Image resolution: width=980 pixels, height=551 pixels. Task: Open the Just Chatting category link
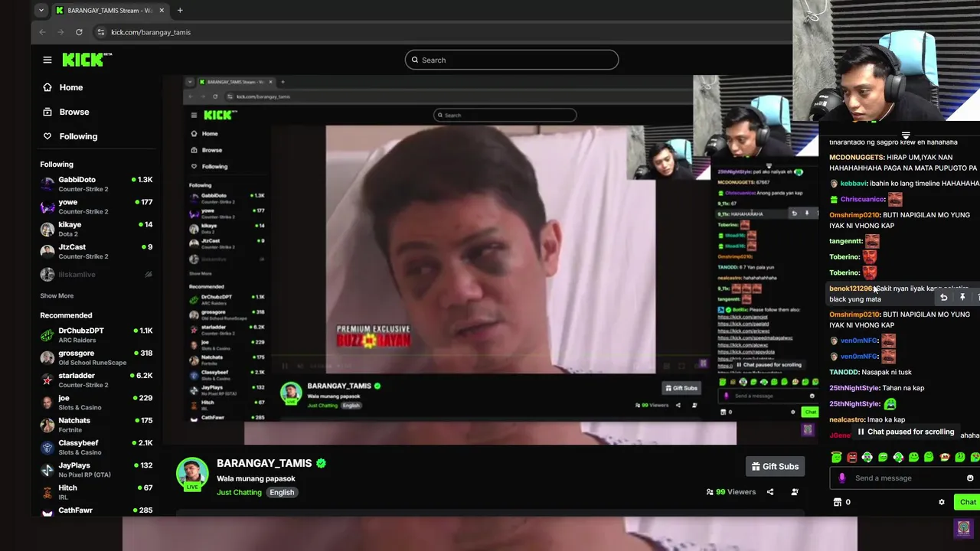click(239, 492)
